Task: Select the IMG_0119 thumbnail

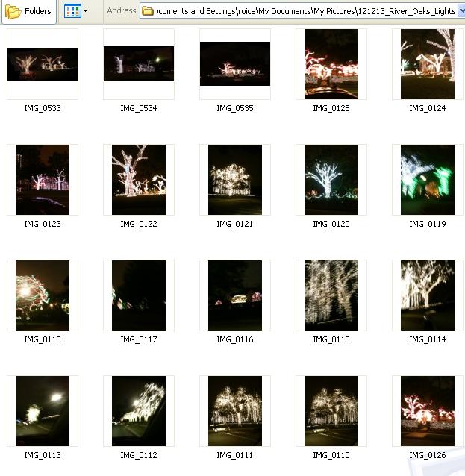Action: click(428, 180)
